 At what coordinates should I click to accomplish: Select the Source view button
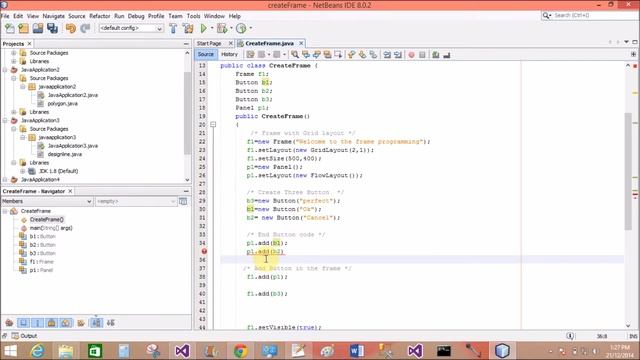pyautogui.click(x=206, y=54)
